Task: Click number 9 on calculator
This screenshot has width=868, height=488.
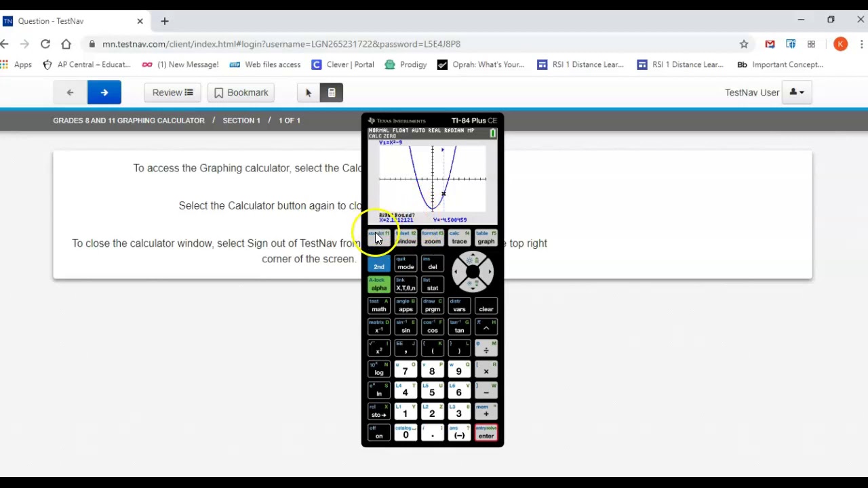Action: pos(459,369)
